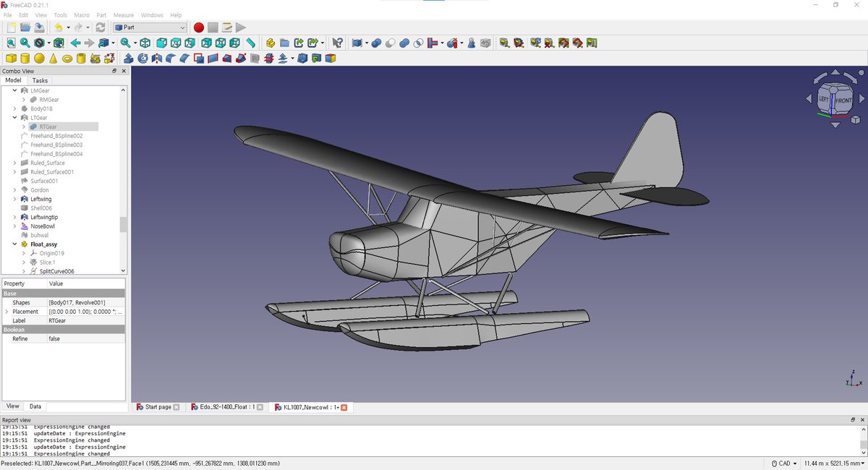Create a Box primitive solid
The width and height of the screenshot is (868, 470).
click(11, 59)
